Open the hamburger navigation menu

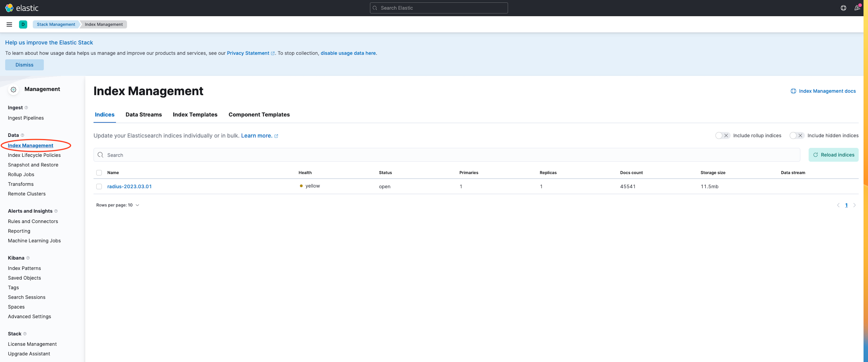(9, 24)
